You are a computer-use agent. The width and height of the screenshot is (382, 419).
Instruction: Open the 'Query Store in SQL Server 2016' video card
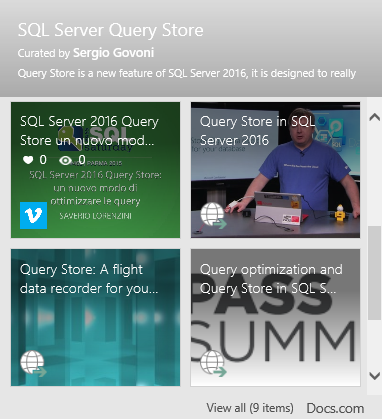tap(275, 170)
